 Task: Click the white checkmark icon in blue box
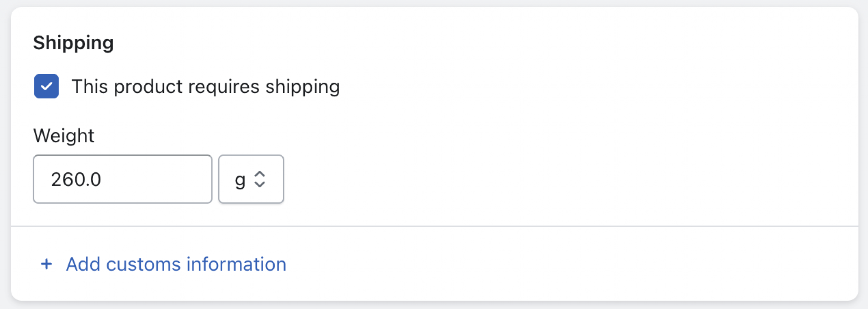(47, 86)
